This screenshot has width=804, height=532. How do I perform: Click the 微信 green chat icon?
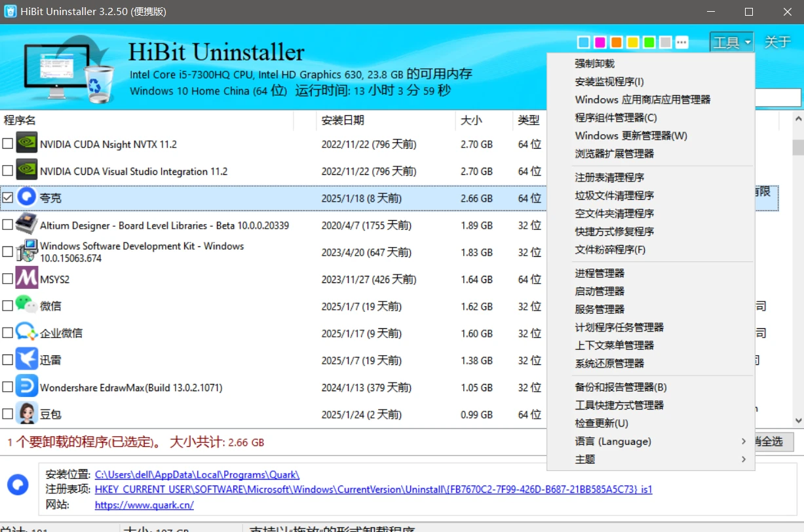pos(26,305)
